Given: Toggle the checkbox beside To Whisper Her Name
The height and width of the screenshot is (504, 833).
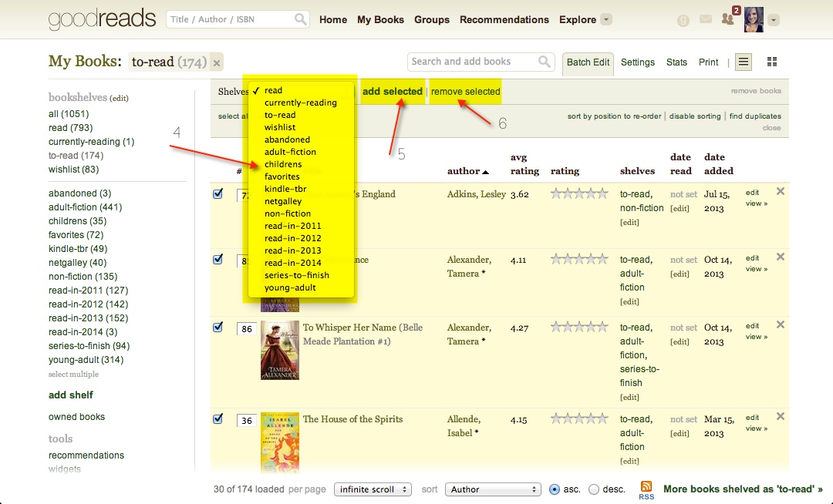Looking at the screenshot, I should (218, 328).
